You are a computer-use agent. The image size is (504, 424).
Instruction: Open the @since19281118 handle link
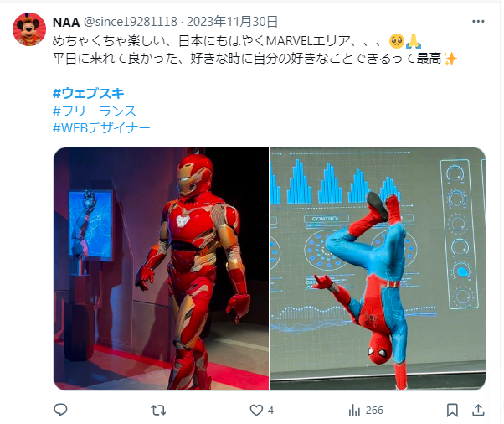click(131, 22)
